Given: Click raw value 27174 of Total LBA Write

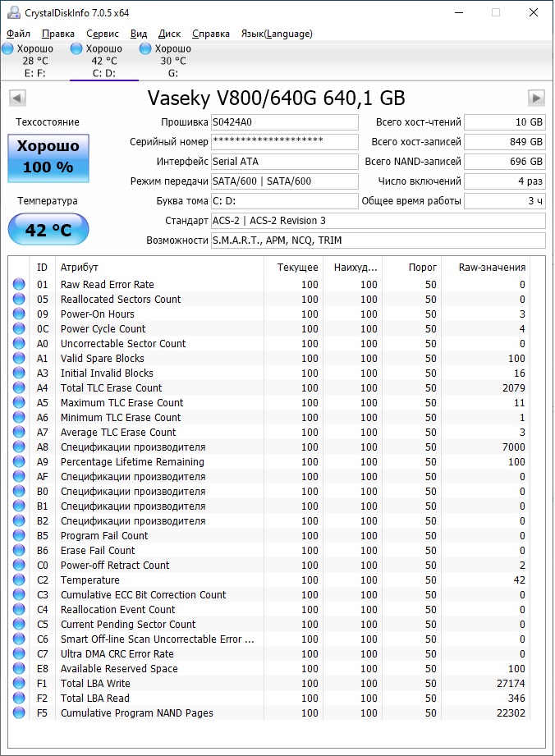Looking at the screenshot, I should click(x=511, y=683).
